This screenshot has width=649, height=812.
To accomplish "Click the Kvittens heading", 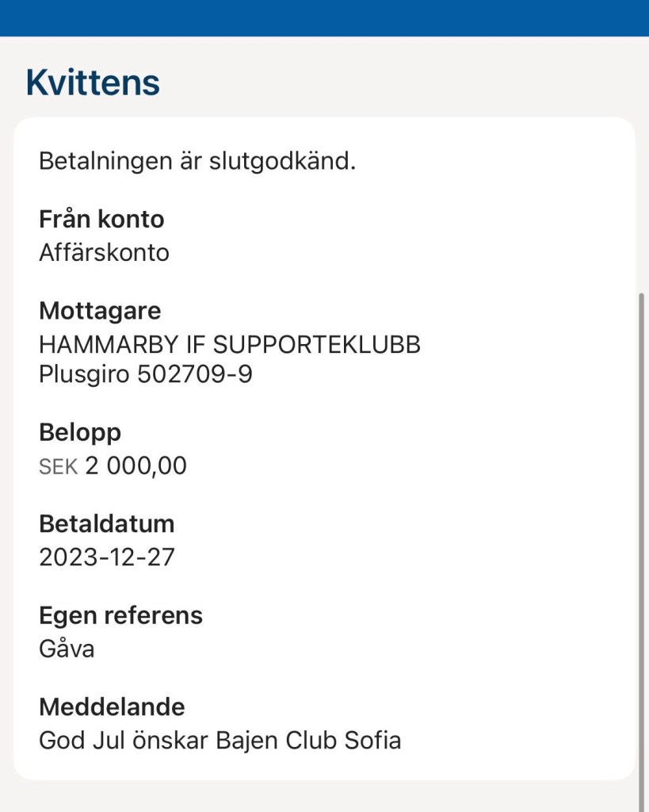I will pos(93,82).
